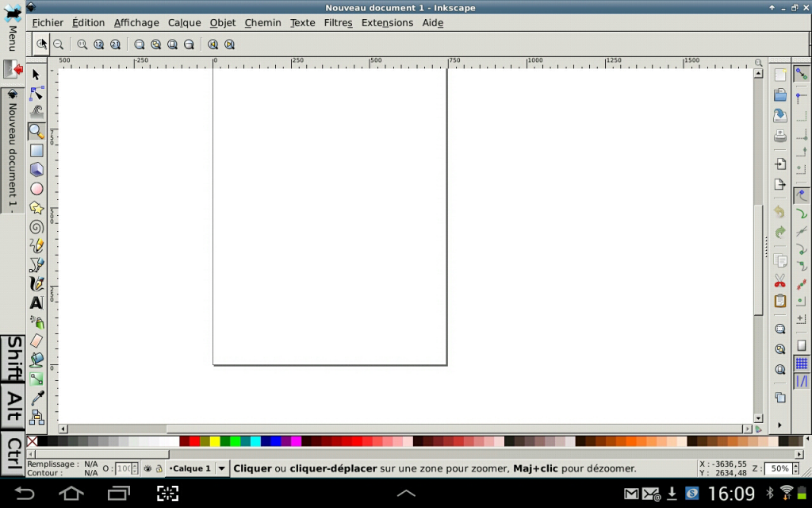This screenshot has height=508, width=812.
Task: Toggle layer visibility with the eye icon
Action: tap(147, 468)
